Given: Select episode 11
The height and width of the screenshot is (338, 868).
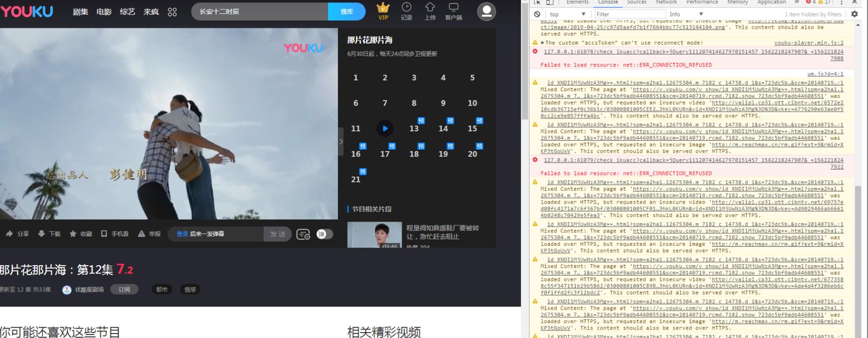Looking at the screenshot, I should point(355,128).
